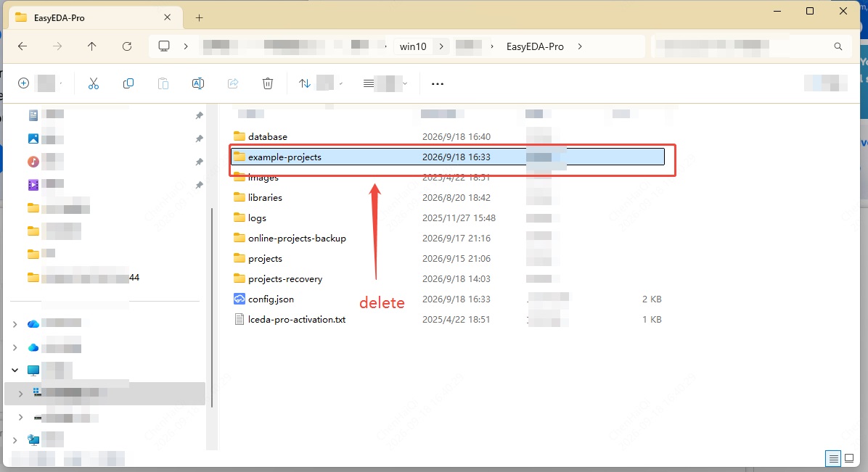The image size is (868, 472).
Task: Click the Music quick access icon in sidebar
Action: [x=33, y=162]
